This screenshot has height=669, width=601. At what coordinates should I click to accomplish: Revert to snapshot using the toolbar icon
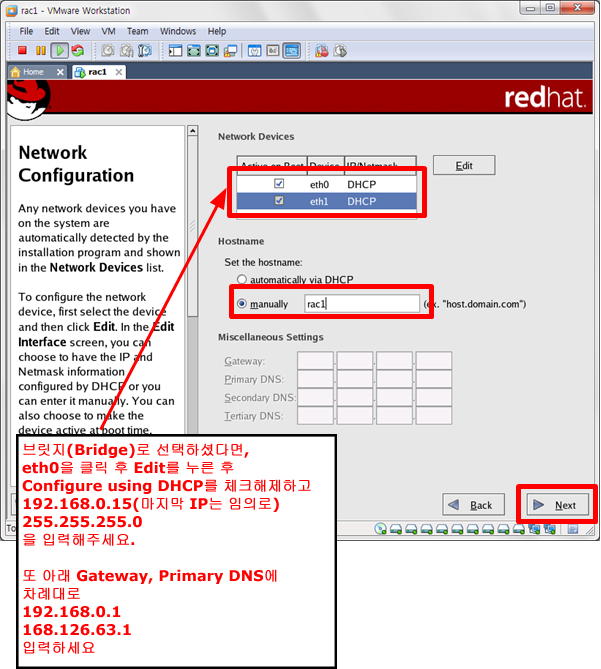[x=127, y=51]
